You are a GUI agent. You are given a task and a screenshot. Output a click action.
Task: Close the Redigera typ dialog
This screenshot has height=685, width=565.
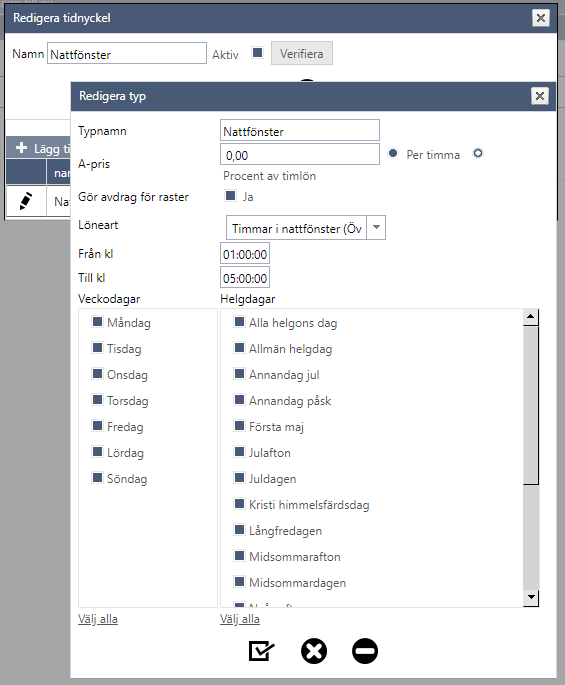540,96
